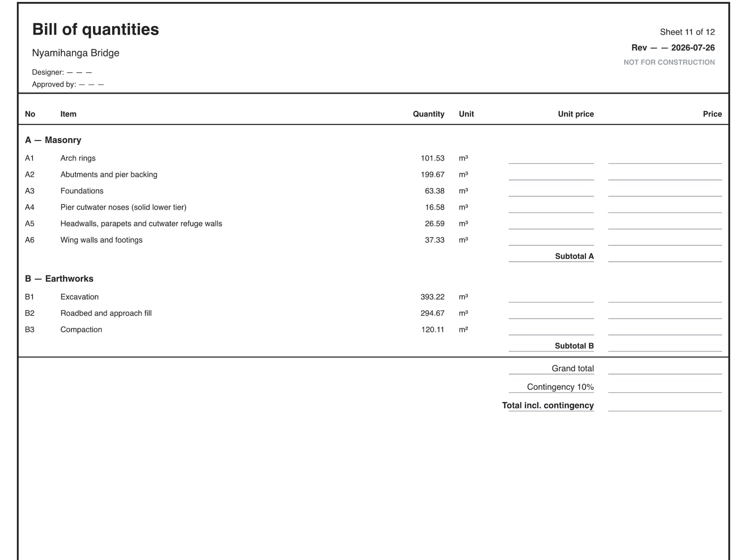Select the 'Nyamihanga Bridge' project name
747x560 pixels.
(x=76, y=53)
